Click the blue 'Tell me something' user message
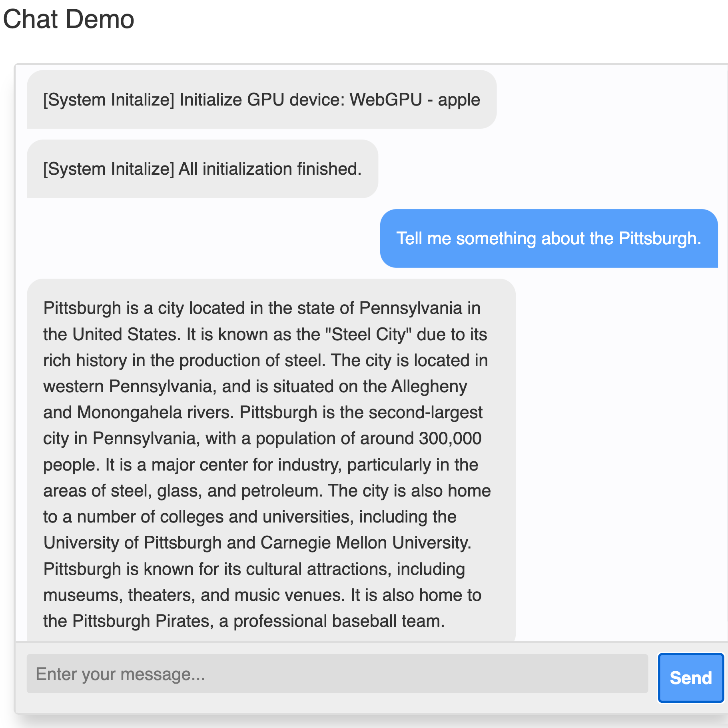The image size is (728, 728). [x=548, y=238]
